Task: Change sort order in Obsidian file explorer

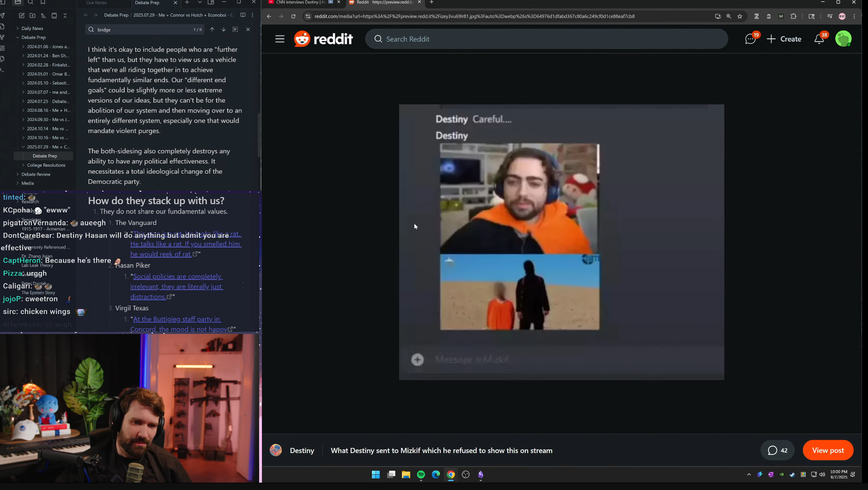Action: point(43,16)
